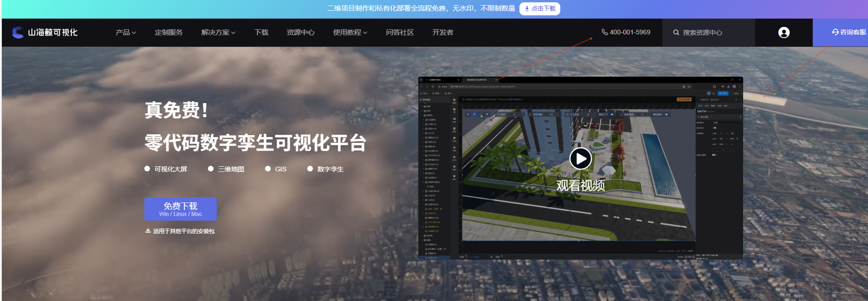
Task: Open the 开发者 nav link
Action: (x=442, y=33)
